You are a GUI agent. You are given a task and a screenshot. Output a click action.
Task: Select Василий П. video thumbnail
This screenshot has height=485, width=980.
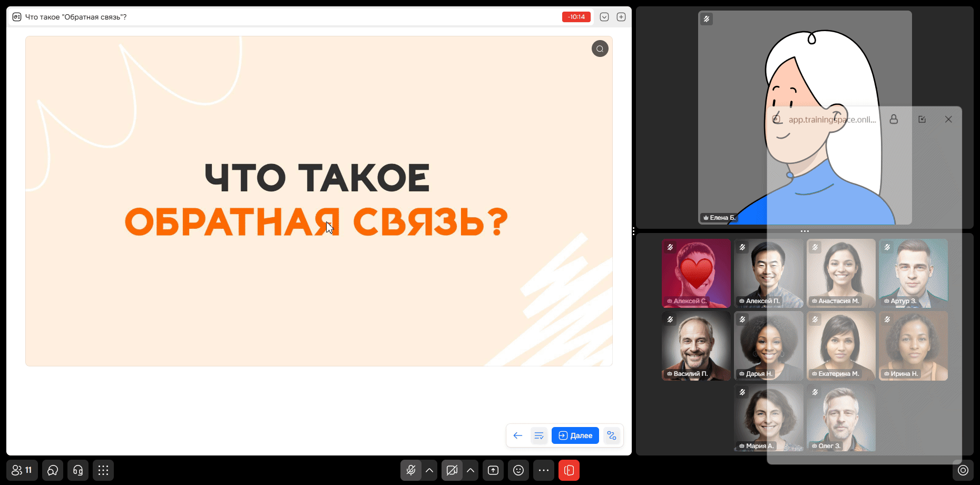pos(696,346)
